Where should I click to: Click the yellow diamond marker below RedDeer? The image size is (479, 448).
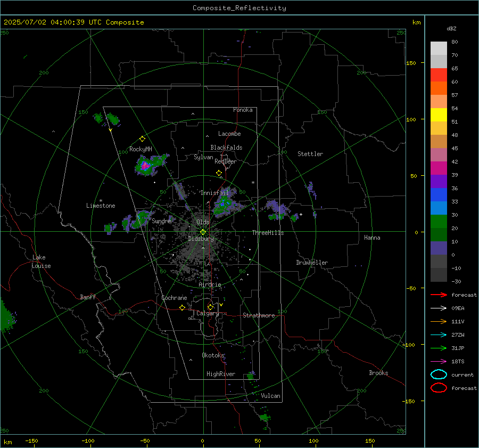tap(219, 173)
